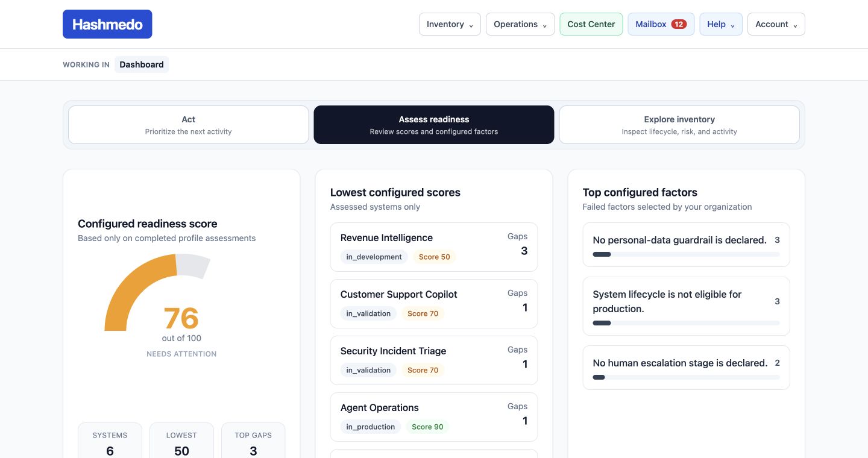This screenshot has width=868, height=458.
Task: Open the Mailbox with 12 unread
Action: [661, 24]
